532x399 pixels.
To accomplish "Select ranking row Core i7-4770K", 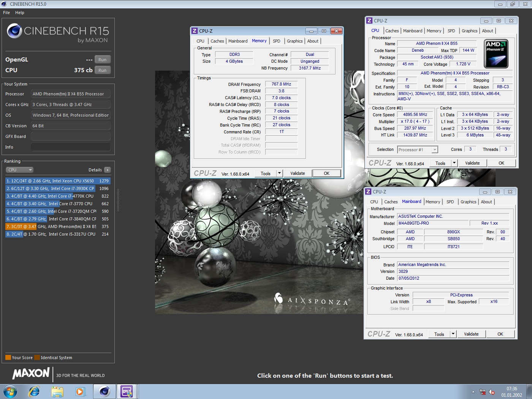I will click(x=58, y=196).
